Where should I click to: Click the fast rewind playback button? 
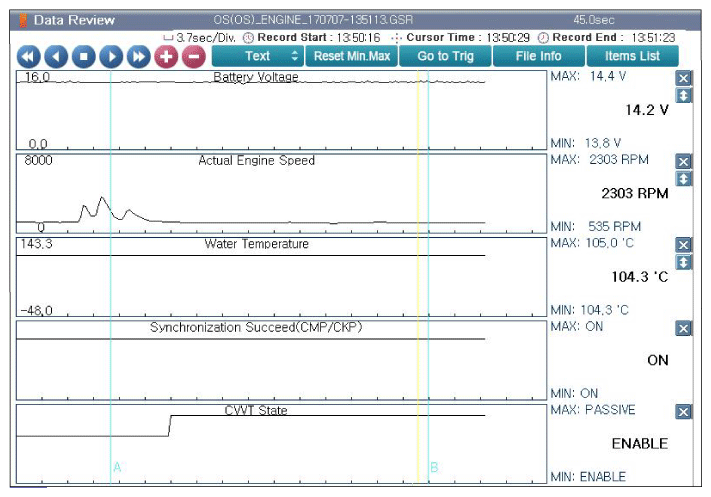(29, 57)
